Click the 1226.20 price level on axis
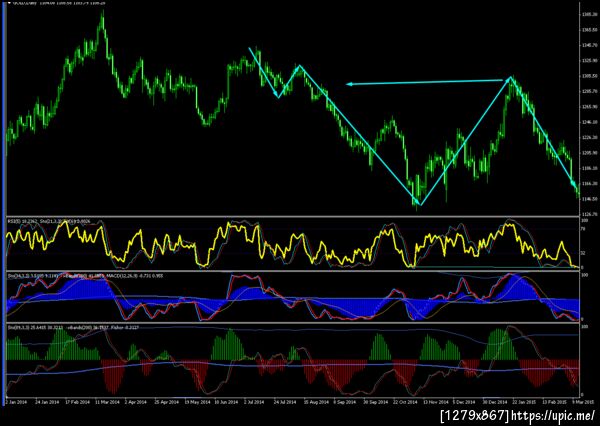 click(588, 137)
